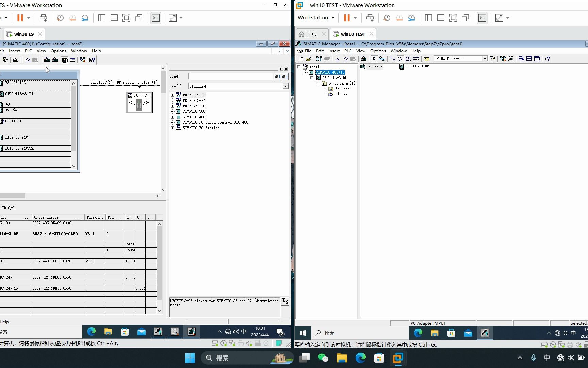Click the Simulation On/Off icon in SIMATIC Manager
The width and height of the screenshot is (588, 368).
click(x=511, y=59)
